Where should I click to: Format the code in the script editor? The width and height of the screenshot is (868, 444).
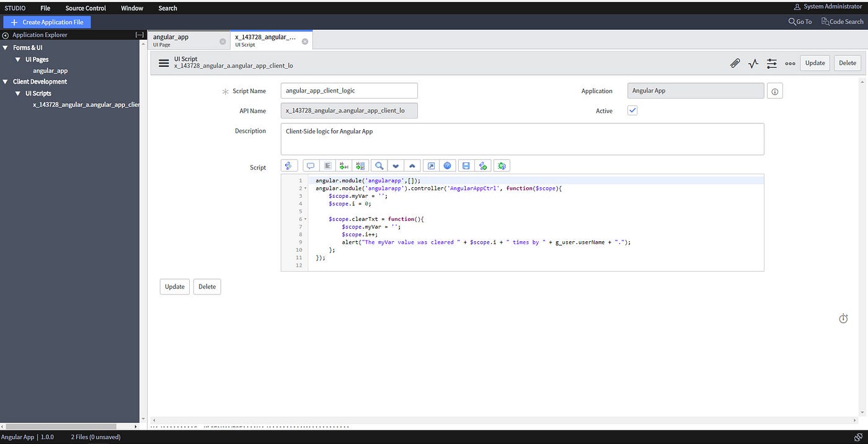pos(327,166)
